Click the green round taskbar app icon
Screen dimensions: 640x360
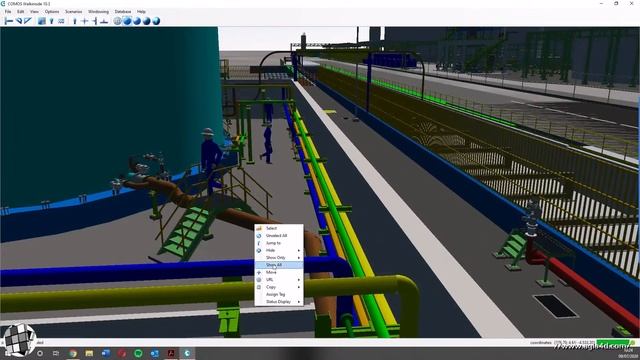(138, 353)
